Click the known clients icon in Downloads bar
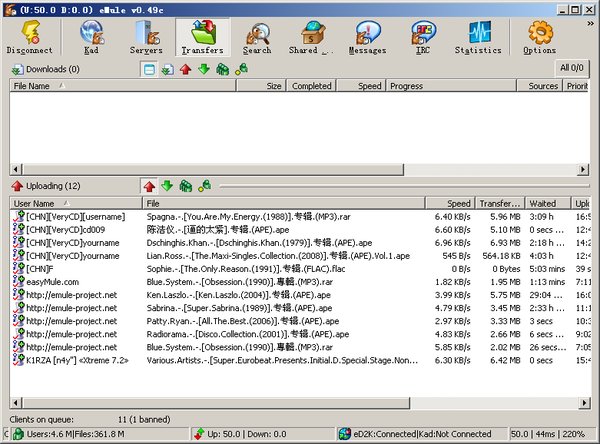 [x=241, y=70]
